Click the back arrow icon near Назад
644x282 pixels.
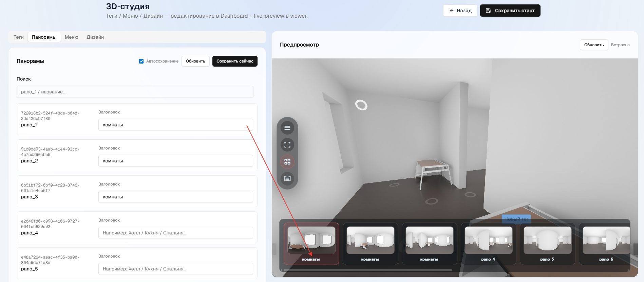pyautogui.click(x=451, y=11)
